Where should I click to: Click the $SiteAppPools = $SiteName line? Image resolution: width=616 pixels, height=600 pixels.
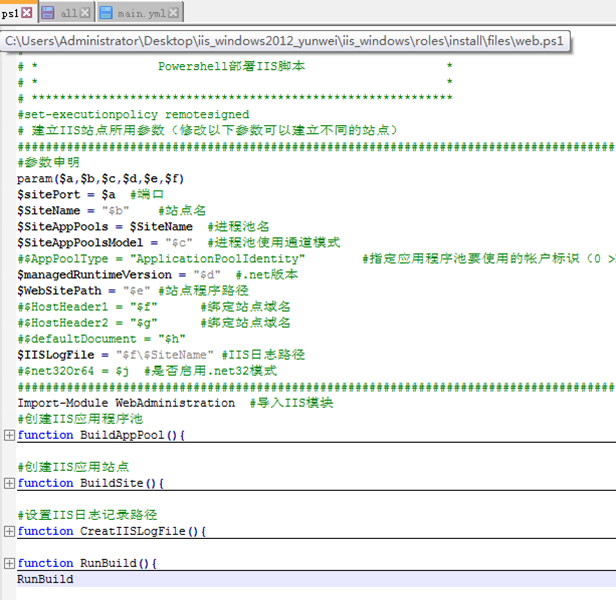143,227
